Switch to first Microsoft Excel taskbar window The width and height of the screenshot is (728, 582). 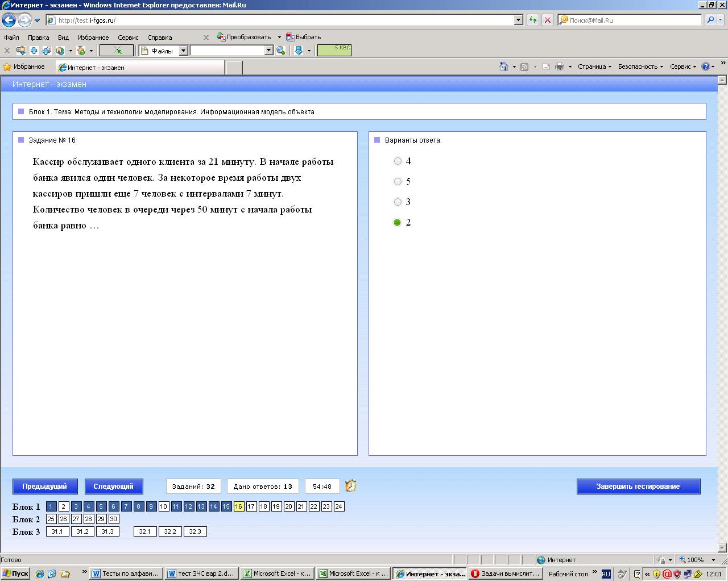[x=278, y=574]
